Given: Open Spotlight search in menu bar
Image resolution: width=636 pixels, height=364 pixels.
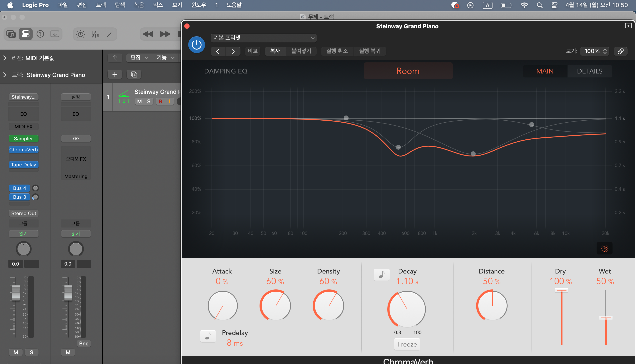Looking at the screenshot, I should (x=540, y=5).
